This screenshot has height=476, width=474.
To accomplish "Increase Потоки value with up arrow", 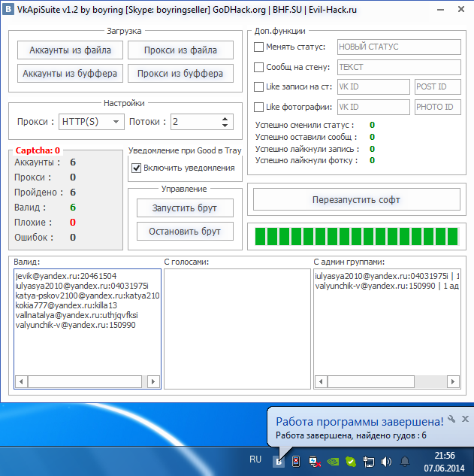I will point(225,118).
